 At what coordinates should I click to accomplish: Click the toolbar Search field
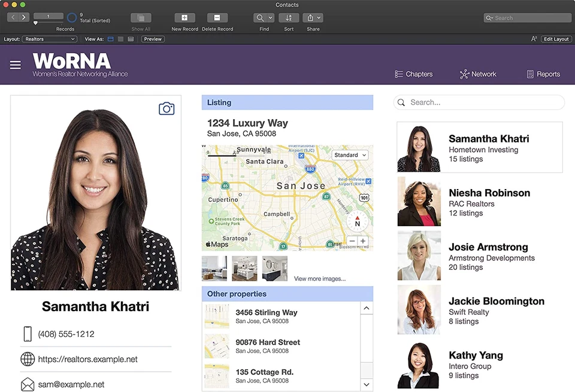pos(528,18)
